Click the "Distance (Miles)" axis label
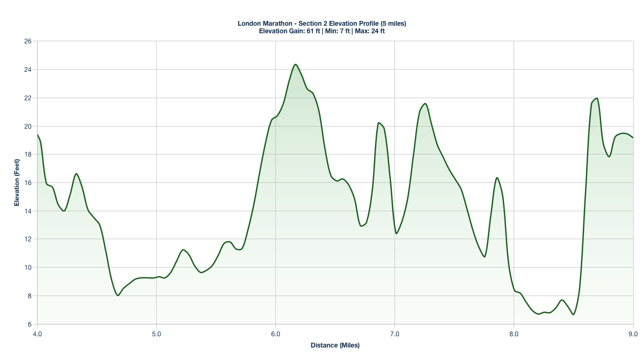Image resolution: width=644 pixels, height=362 pixels. (x=335, y=345)
